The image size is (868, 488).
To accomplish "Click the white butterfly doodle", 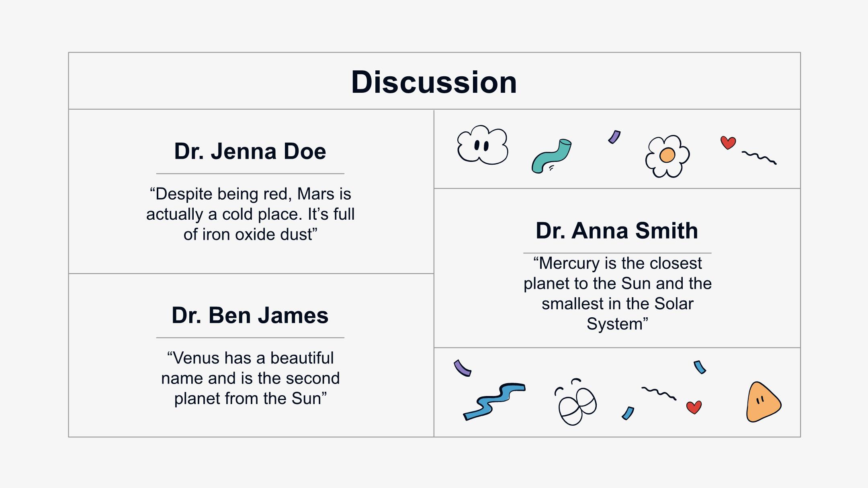I will click(x=576, y=402).
